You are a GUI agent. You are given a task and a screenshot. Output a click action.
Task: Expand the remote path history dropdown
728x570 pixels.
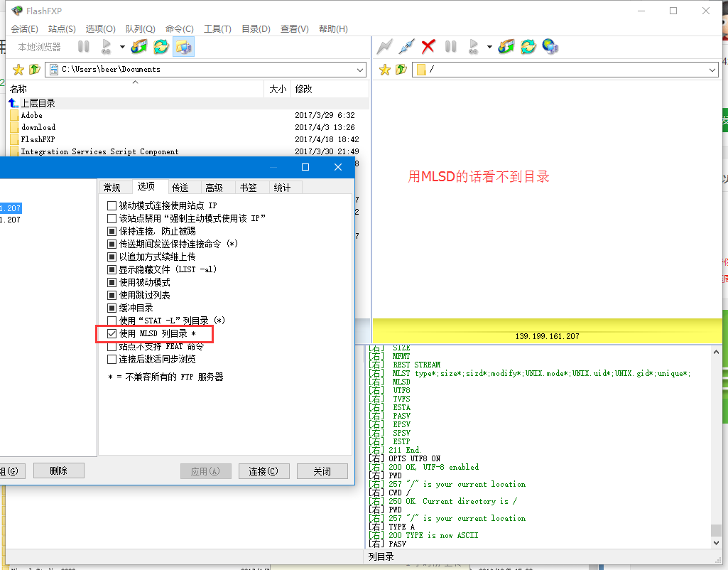(712, 70)
